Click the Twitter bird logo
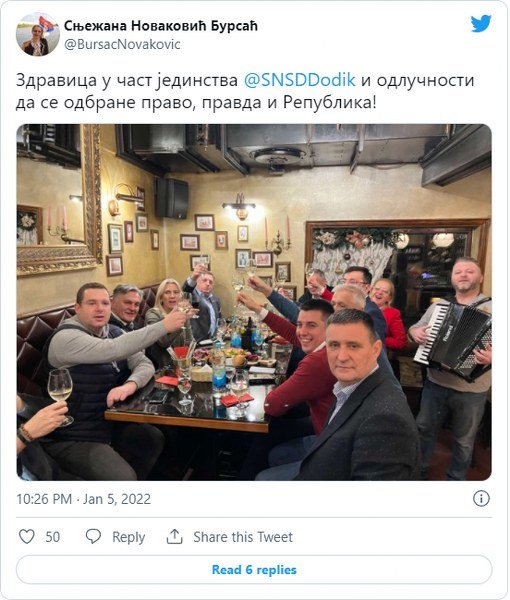This screenshot has width=510, height=600. tap(481, 24)
